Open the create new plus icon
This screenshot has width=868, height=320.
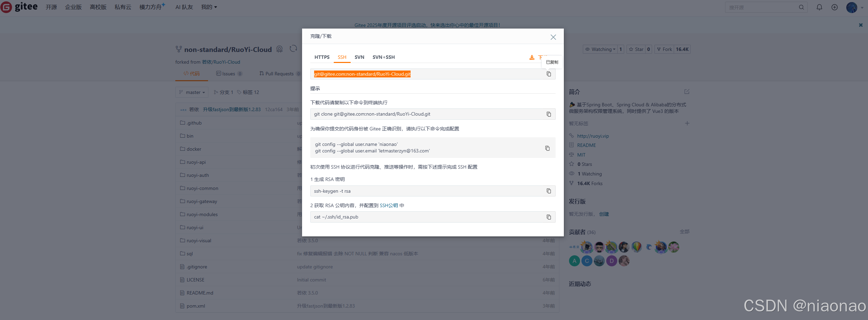(835, 7)
